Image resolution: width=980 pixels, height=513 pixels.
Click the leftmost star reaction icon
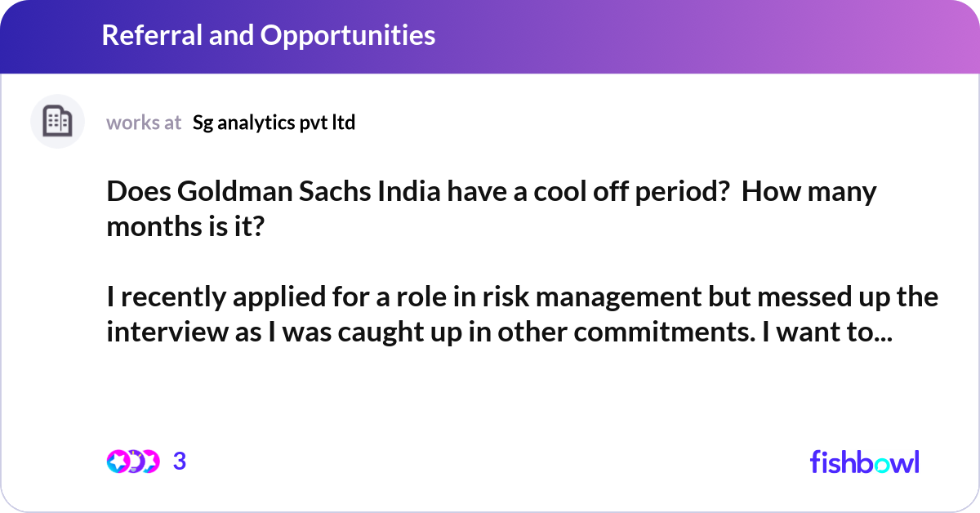[117, 462]
